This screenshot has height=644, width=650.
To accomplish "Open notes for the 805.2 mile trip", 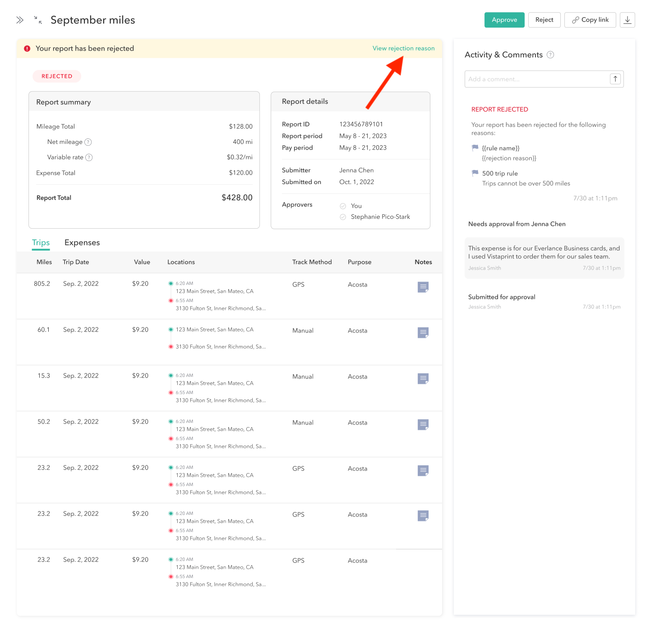I will (423, 287).
